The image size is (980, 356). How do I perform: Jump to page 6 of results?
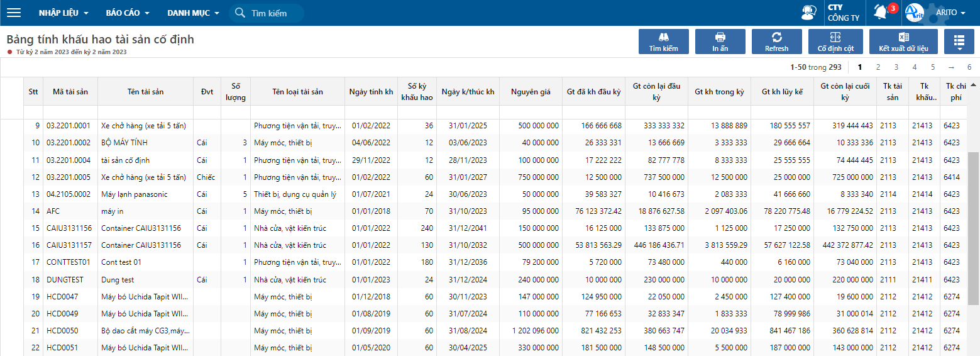coord(969,67)
